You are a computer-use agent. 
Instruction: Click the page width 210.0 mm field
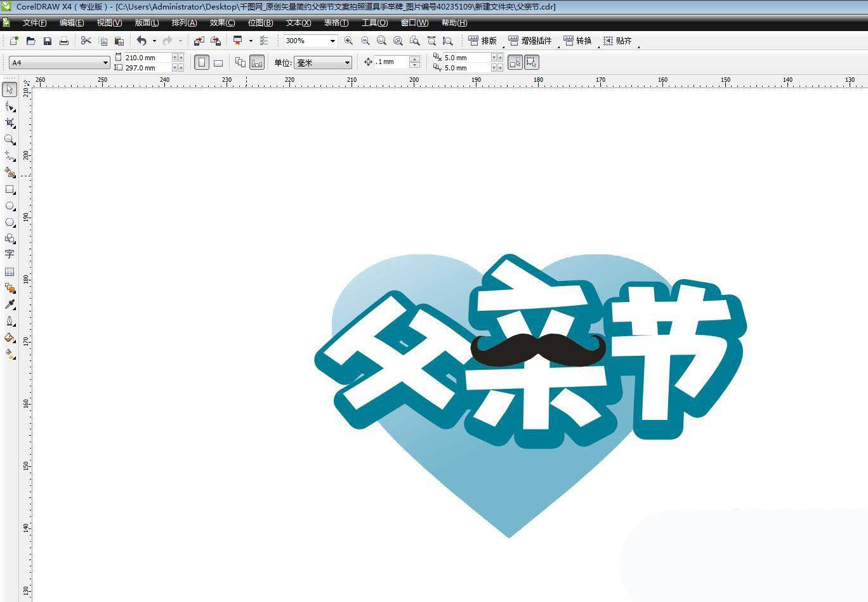click(147, 58)
